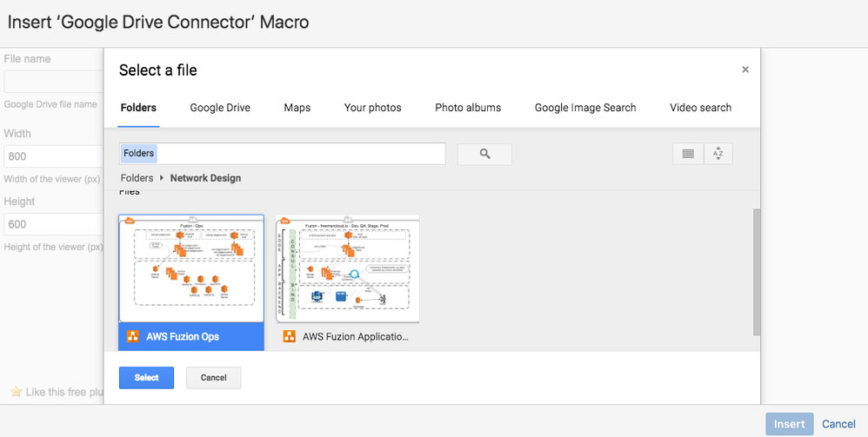868x437 pixels.
Task: Switch to Google Image Search tab
Action: [x=585, y=108]
